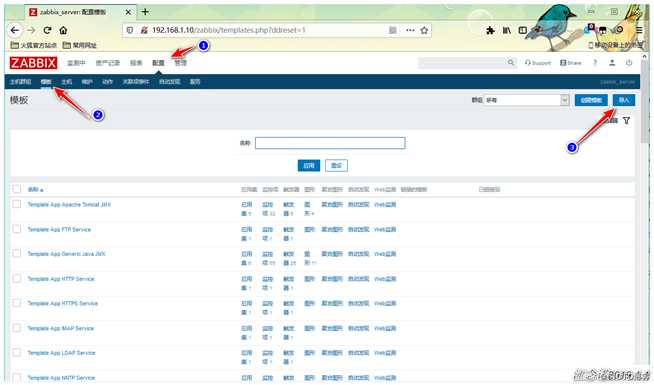Tick checkbox for Template App FTP Service
Viewport: 654px width, 385px height.
[17, 229]
